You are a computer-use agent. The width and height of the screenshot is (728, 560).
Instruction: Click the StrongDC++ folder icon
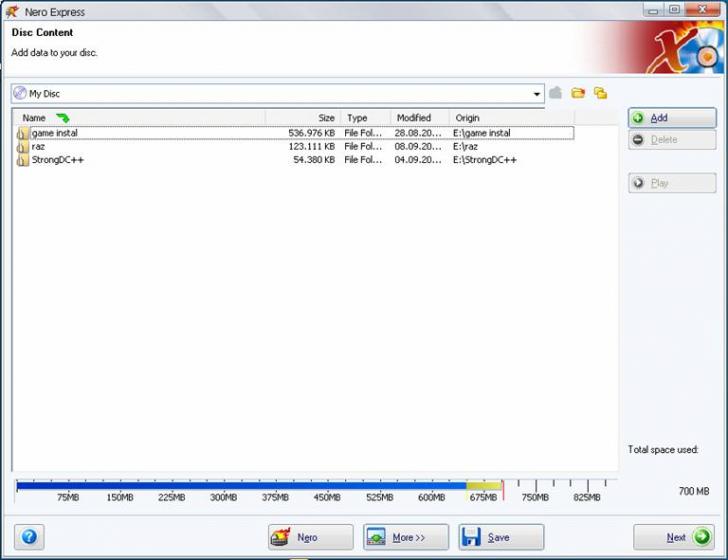[22, 159]
